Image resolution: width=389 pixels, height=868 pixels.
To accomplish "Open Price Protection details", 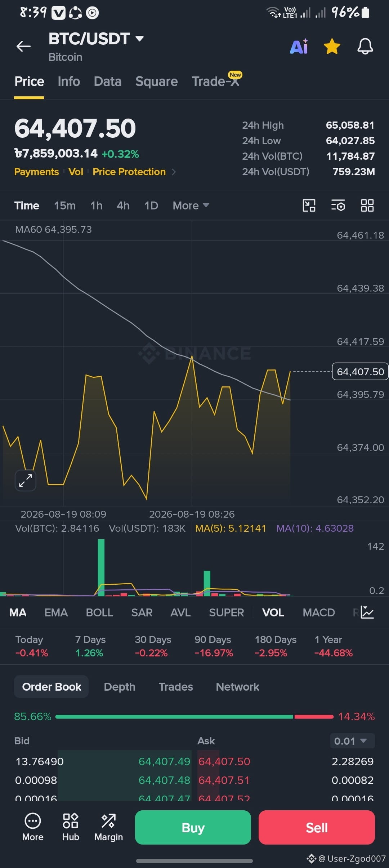I will 129,172.
